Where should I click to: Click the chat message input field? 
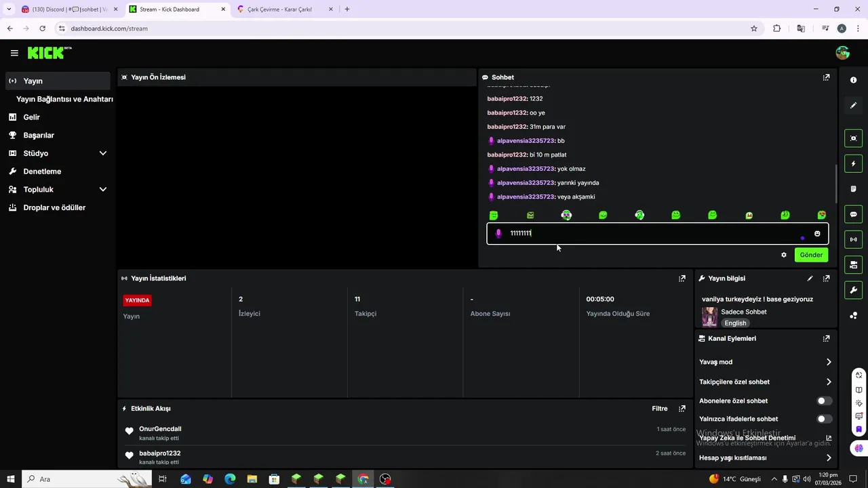click(x=657, y=234)
